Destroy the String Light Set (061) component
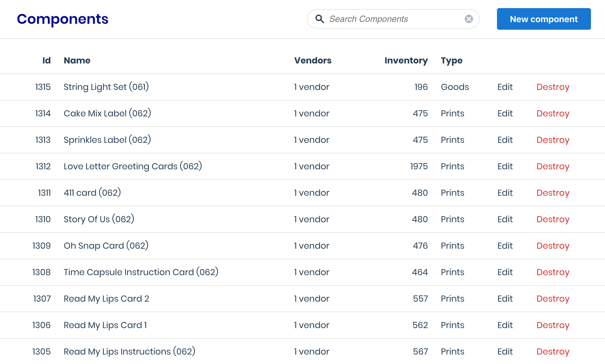The width and height of the screenshot is (605, 364). click(553, 87)
